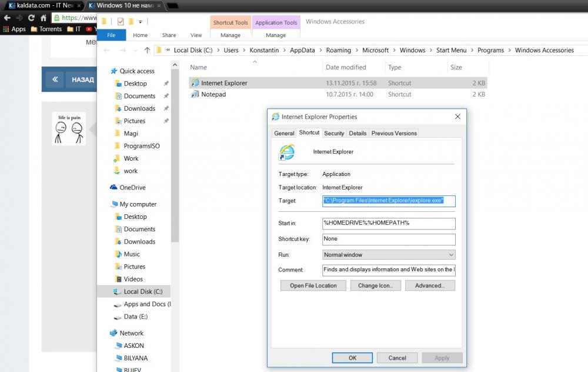Switch to the Security tab in Properties
Viewport: 588px width, 372px height.
click(334, 133)
